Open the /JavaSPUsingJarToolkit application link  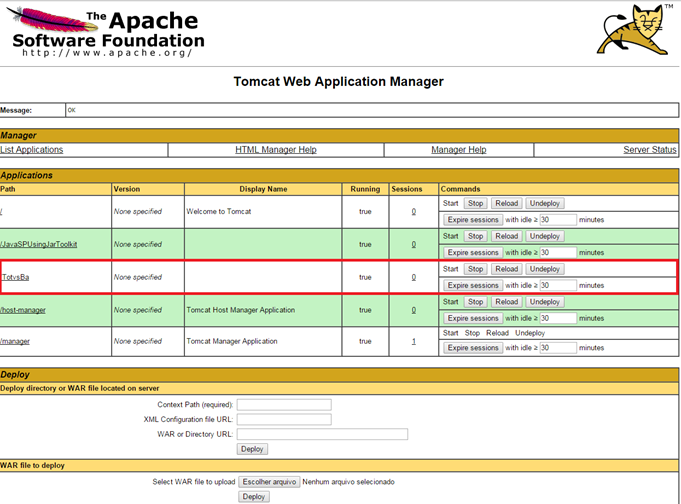39,244
